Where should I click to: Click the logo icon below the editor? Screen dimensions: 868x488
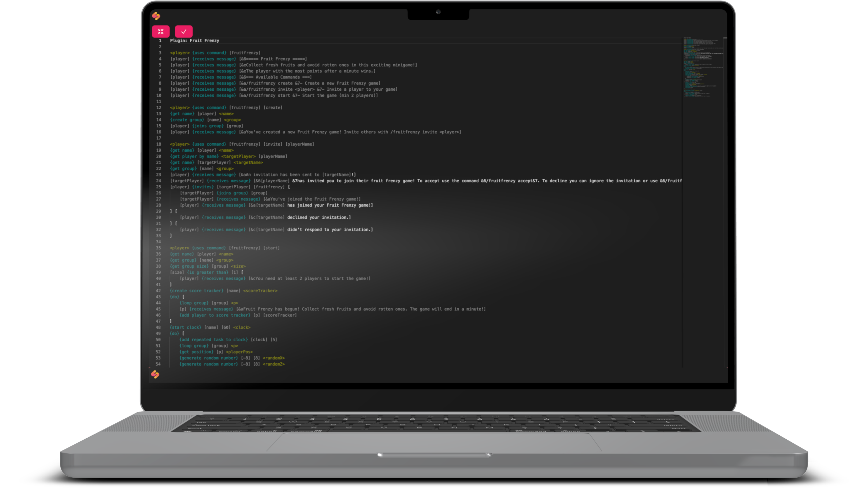click(x=155, y=374)
